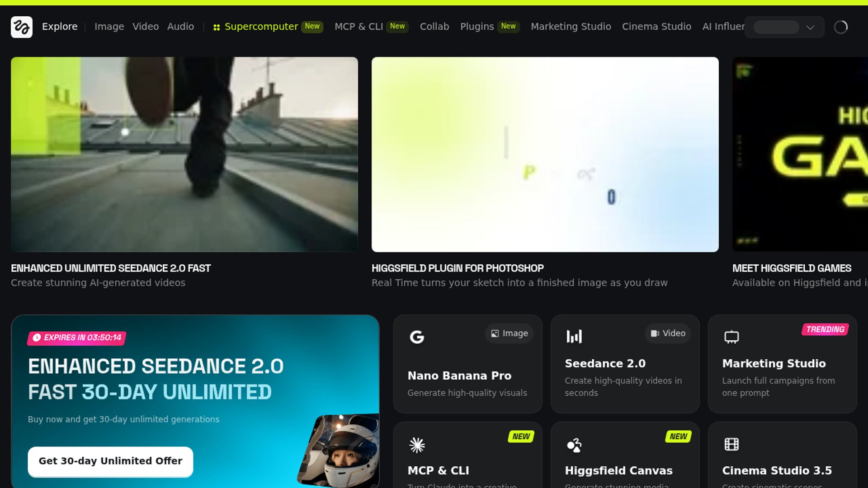This screenshot has width=868, height=488.
Task: Click the loading profile circle icon
Action: tap(841, 27)
